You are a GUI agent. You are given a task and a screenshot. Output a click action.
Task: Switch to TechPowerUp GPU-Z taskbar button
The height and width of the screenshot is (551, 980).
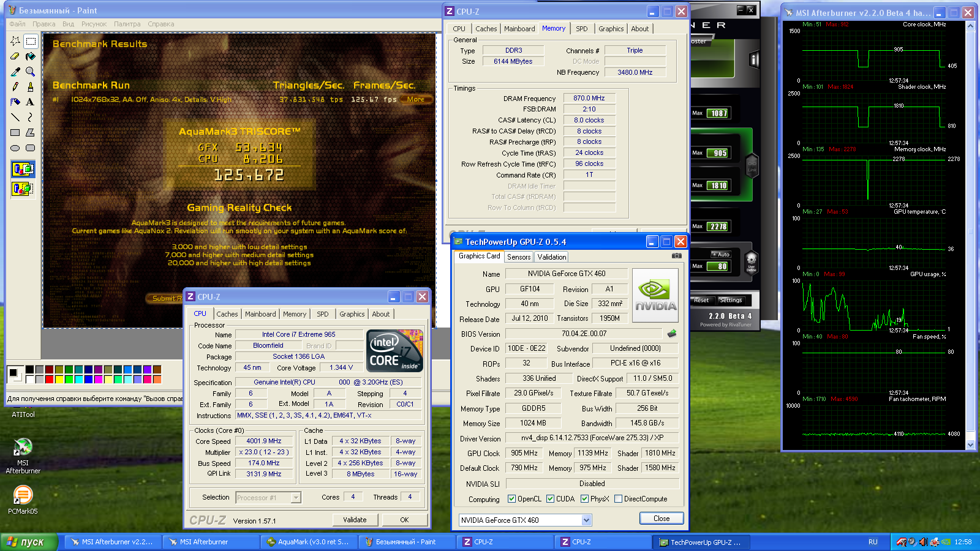click(x=700, y=542)
